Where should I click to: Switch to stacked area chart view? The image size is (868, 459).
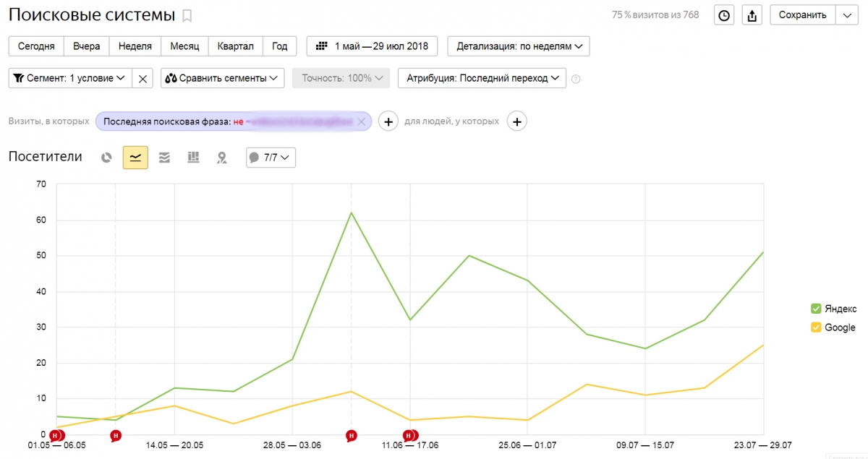(164, 158)
